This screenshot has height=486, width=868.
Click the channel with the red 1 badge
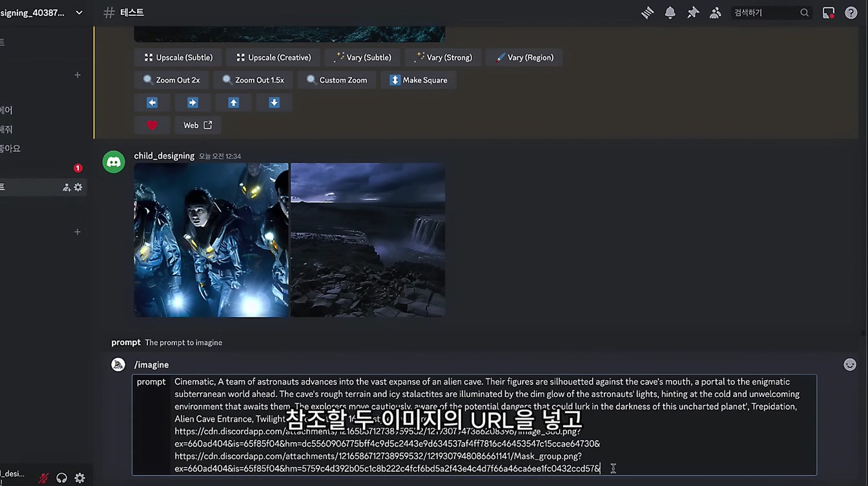point(43,168)
